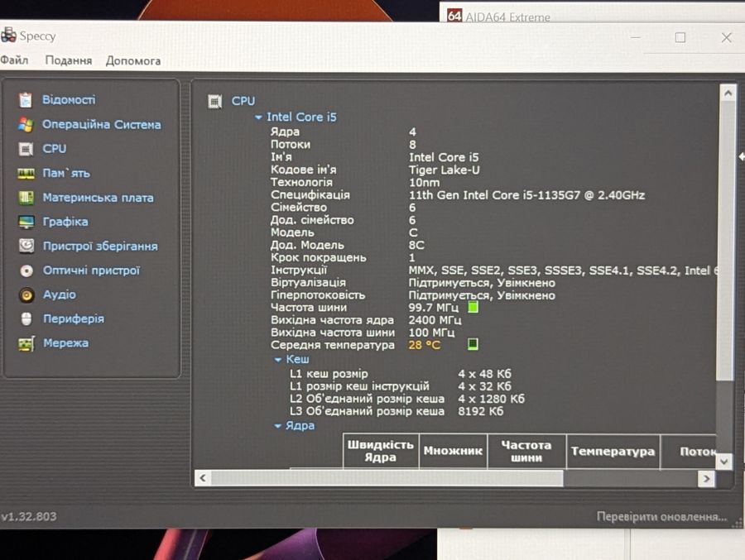Click the Потоки row label

(x=291, y=145)
